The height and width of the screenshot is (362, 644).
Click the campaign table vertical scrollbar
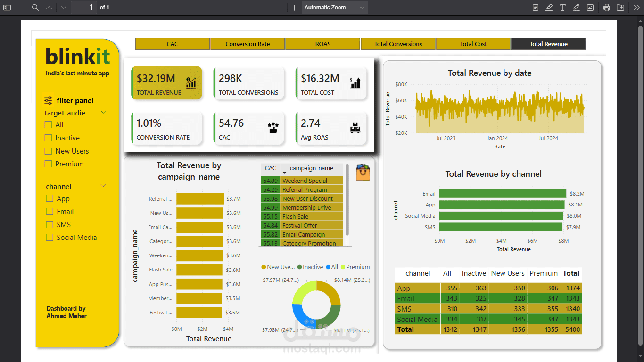point(347,199)
